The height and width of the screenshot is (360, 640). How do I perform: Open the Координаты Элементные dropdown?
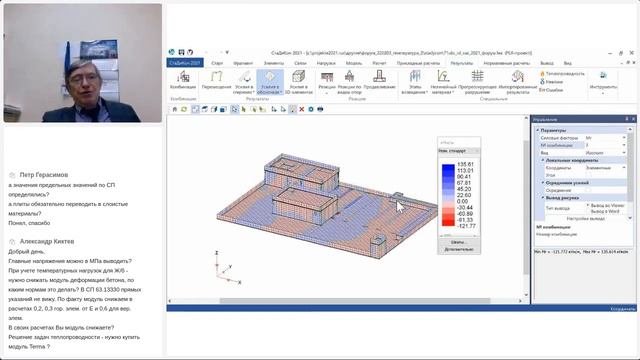624,168
